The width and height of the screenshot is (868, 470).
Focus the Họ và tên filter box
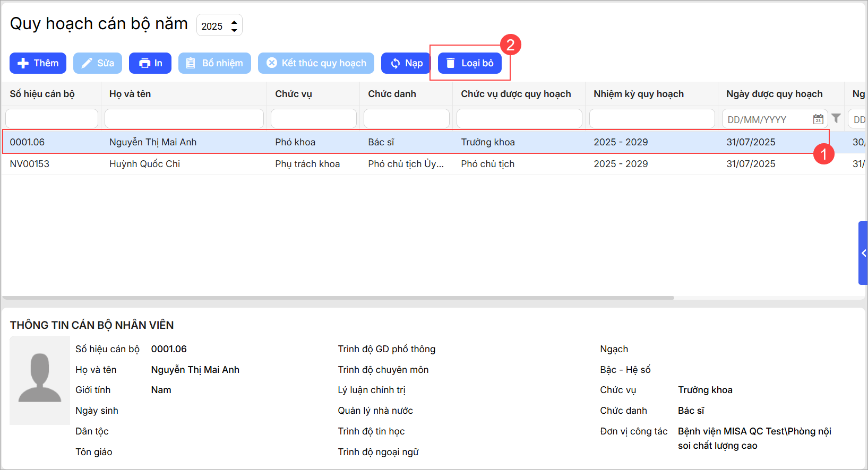[x=184, y=119]
